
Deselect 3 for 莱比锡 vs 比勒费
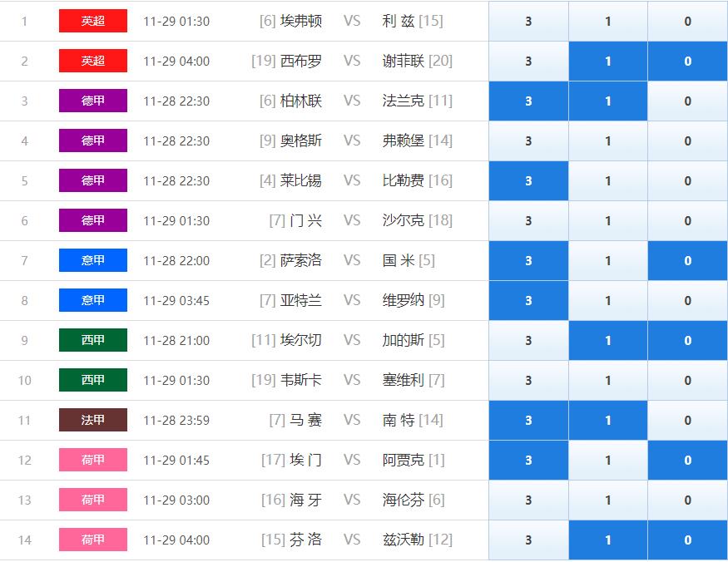coord(528,180)
